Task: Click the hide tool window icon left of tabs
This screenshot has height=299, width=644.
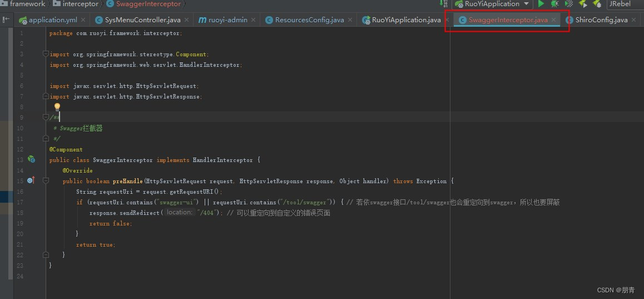Action: (6, 19)
